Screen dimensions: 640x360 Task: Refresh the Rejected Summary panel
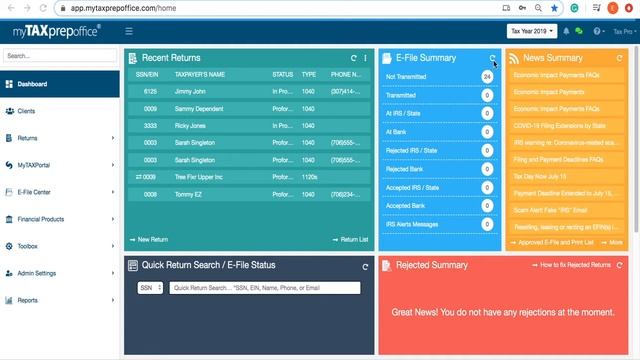click(620, 265)
